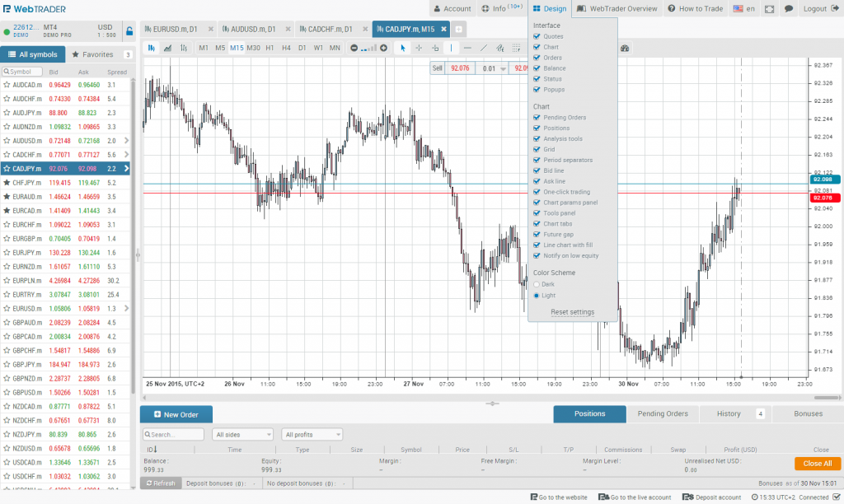Select the crosshair tool
The height and width of the screenshot is (504, 844).
click(419, 48)
